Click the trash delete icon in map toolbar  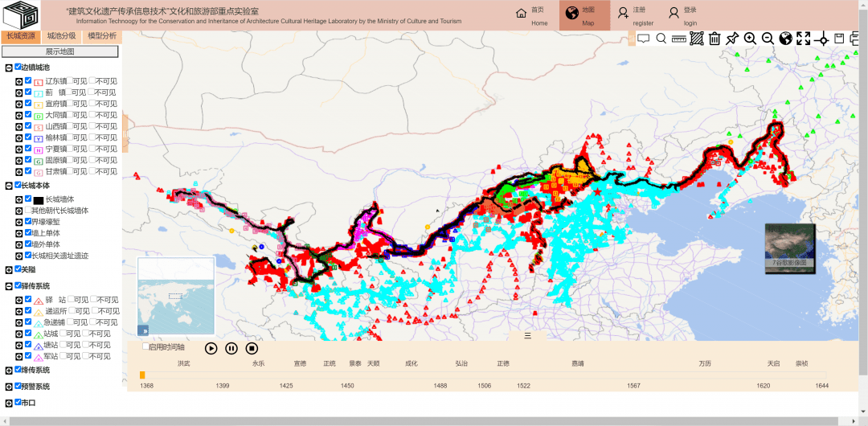coord(714,39)
